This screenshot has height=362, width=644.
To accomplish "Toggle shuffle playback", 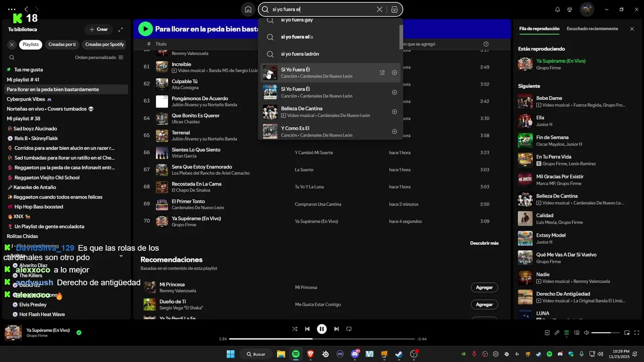I will (295, 329).
